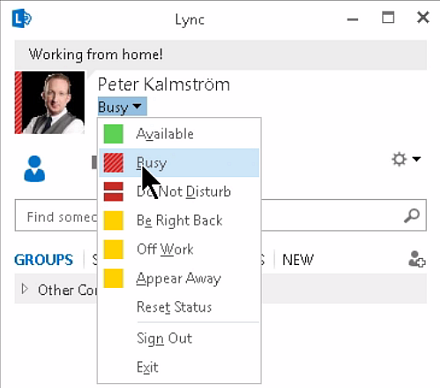This screenshot has width=440, height=388.
Task: Close the Lync window
Action: [x=423, y=17]
